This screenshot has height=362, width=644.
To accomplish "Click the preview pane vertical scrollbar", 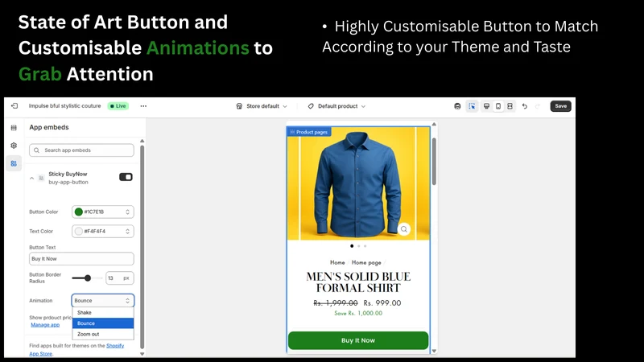I will 434,161.
